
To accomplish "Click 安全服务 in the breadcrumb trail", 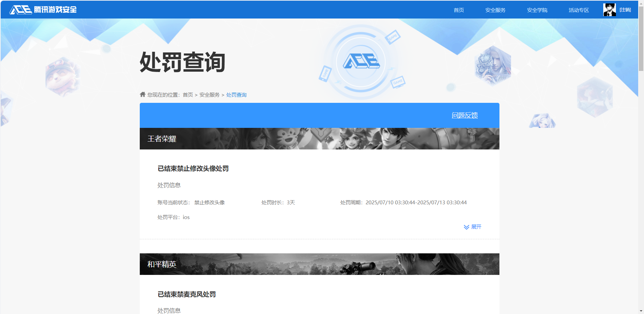I will 210,95.
